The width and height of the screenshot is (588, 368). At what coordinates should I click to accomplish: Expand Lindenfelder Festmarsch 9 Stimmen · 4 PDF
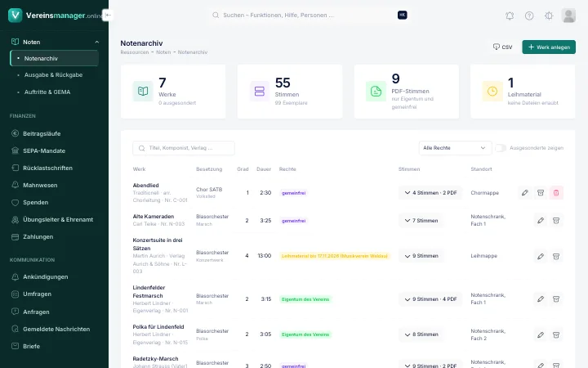(x=430, y=299)
